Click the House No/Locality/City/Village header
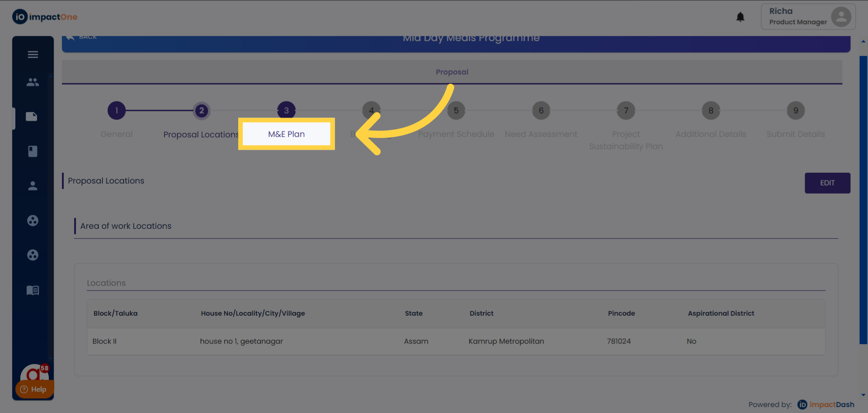This screenshot has height=413, width=868. pos(253,313)
